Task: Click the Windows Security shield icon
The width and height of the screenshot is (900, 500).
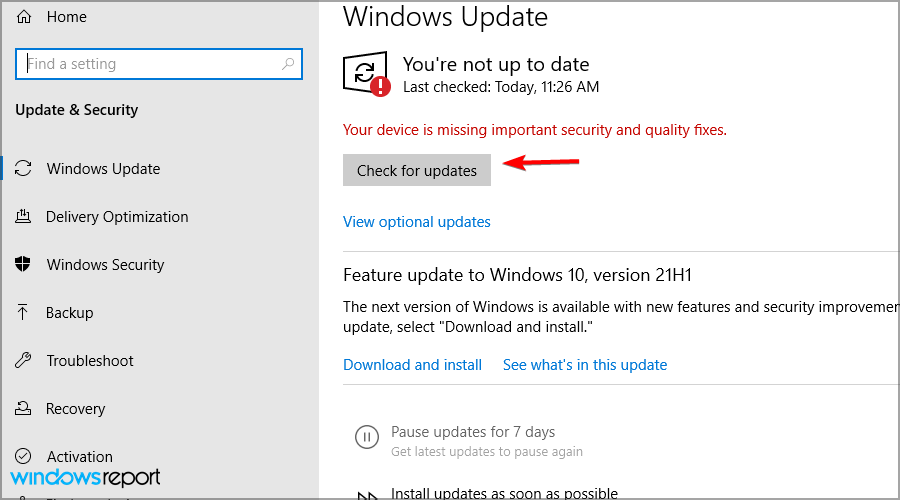Action: [x=24, y=265]
